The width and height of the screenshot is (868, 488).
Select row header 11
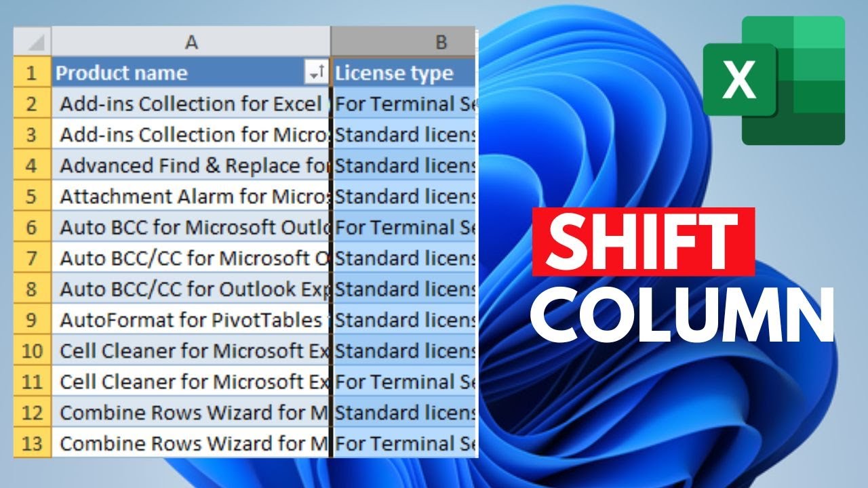click(x=33, y=382)
